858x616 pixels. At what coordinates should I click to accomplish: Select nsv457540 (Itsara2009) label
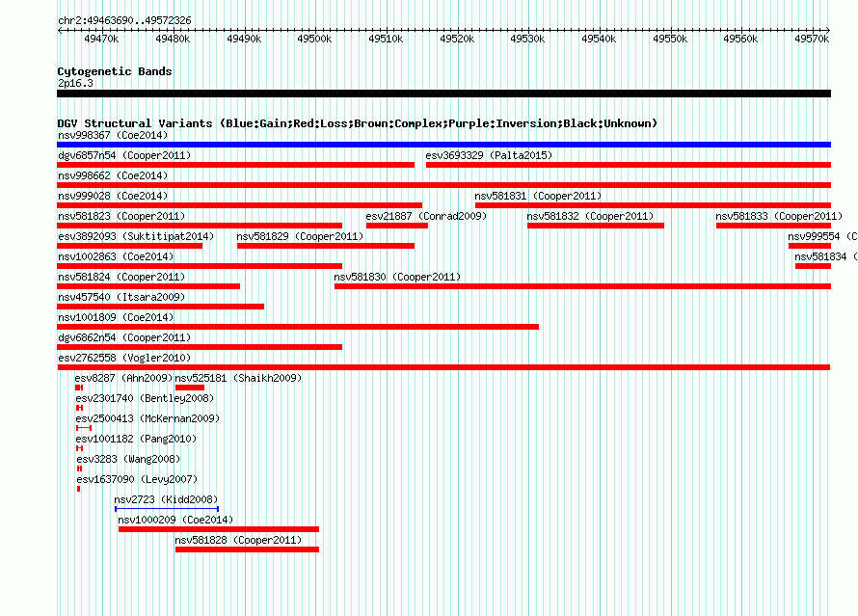(121, 297)
